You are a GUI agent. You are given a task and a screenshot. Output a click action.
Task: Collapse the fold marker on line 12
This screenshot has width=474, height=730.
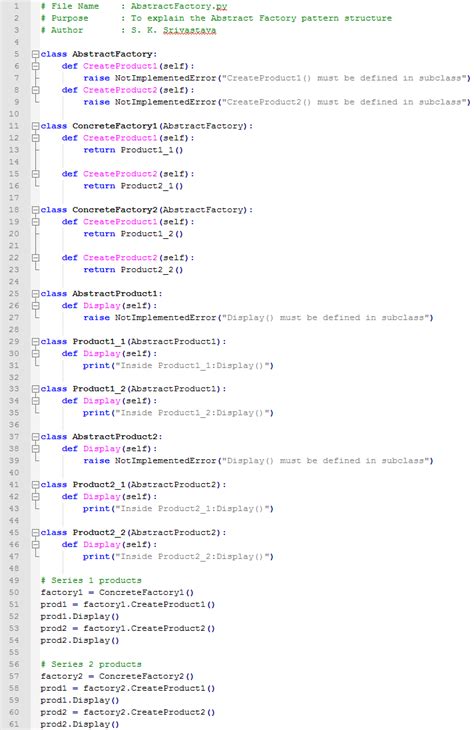(x=35, y=138)
